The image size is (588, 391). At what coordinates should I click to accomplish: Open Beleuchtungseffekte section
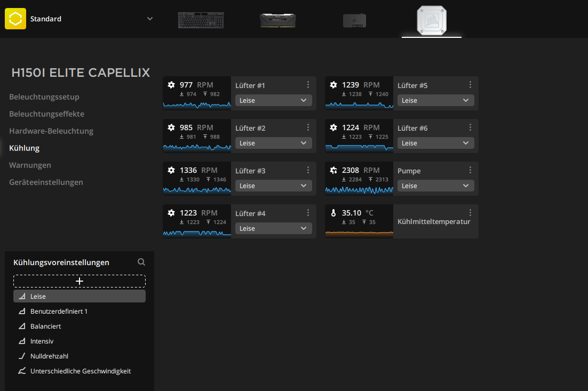46,114
